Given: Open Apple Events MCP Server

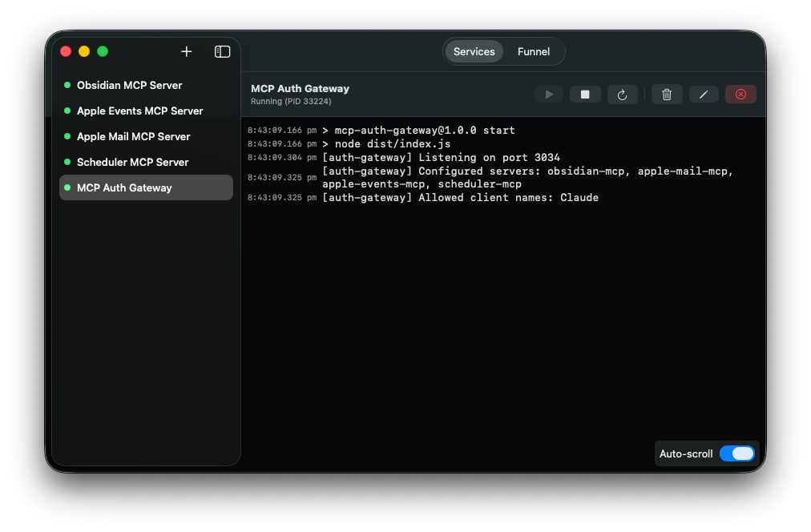Looking at the screenshot, I should [x=139, y=111].
